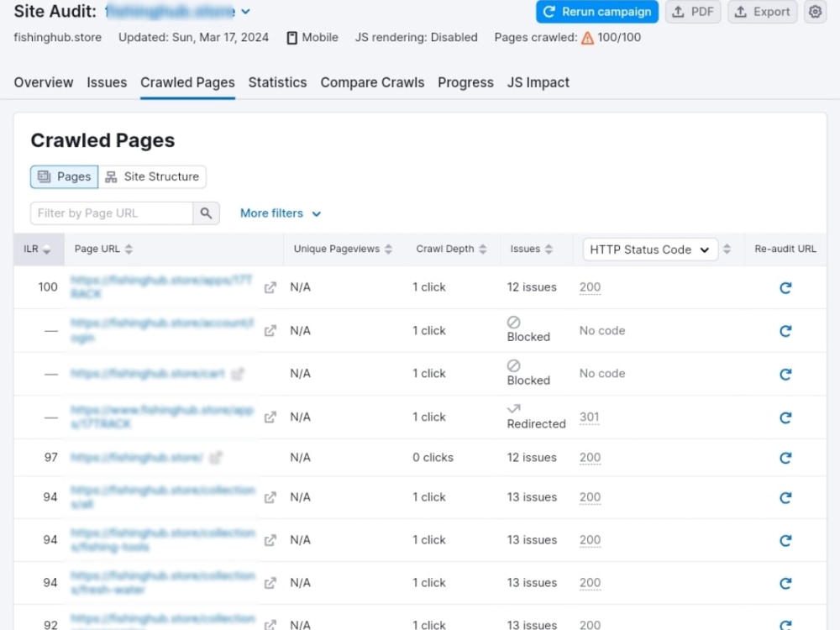The height and width of the screenshot is (630, 840).
Task: Click the pages crawled warning triangle
Action: (587, 38)
